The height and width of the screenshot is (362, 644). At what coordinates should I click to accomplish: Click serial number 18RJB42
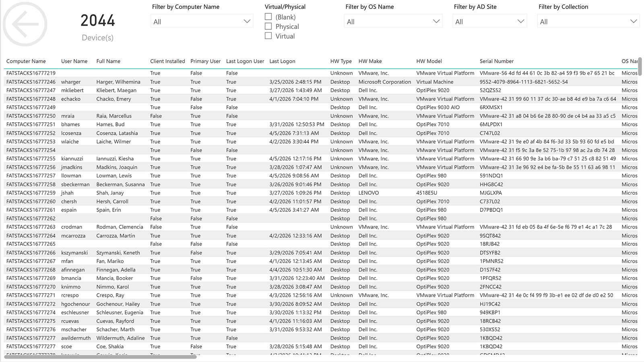point(490,244)
